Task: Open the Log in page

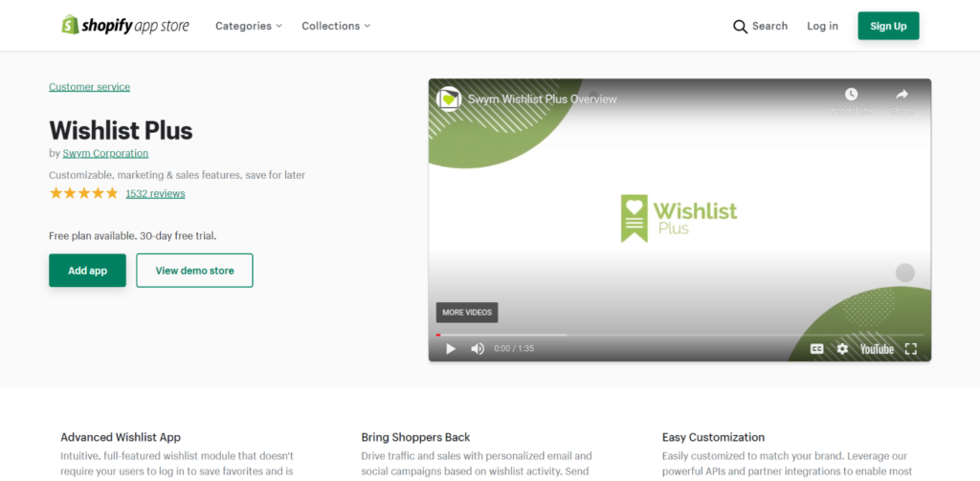Action: [x=822, y=26]
